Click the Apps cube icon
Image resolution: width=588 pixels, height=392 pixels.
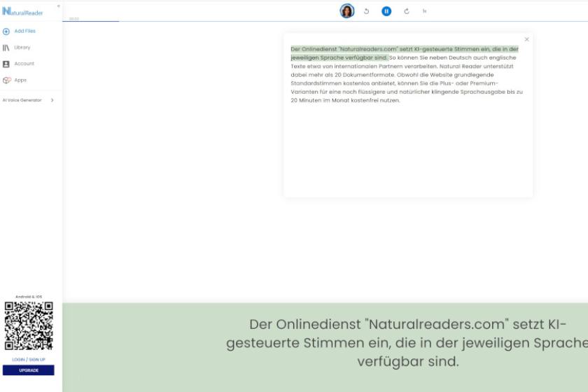pyautogui.click(x=7, y=80)
